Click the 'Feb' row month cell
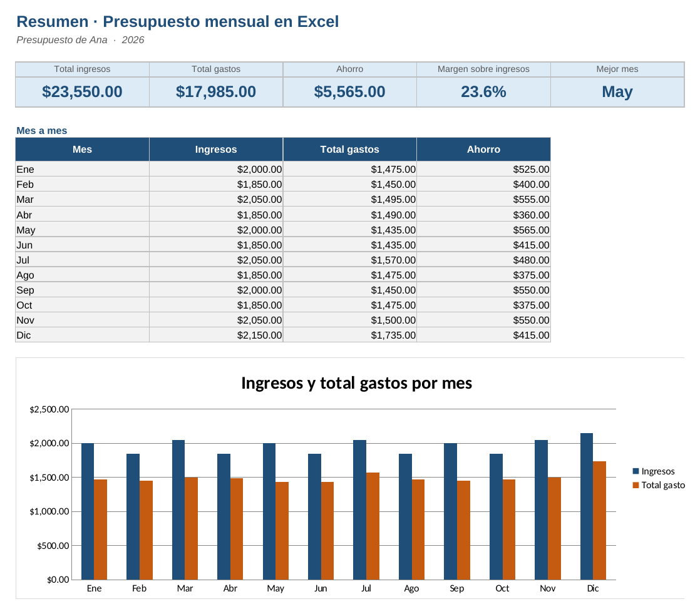Screen dimensions: 700x614 pos(82,184)
